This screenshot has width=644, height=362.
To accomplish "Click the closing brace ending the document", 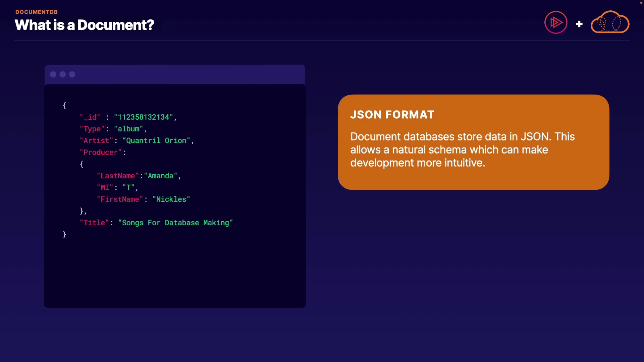I will click(64, 234).
